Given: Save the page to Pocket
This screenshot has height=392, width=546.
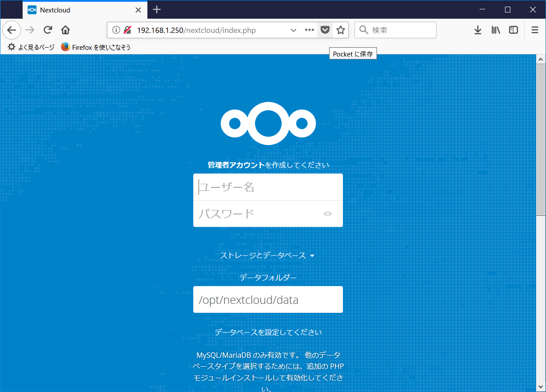Looking at the screenshot, I should 325,30.
